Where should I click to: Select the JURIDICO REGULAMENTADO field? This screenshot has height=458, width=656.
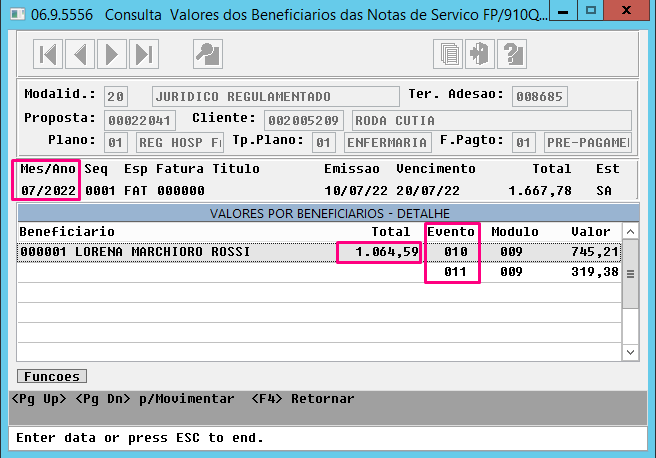pyautogui.click(x=276, y=97)
